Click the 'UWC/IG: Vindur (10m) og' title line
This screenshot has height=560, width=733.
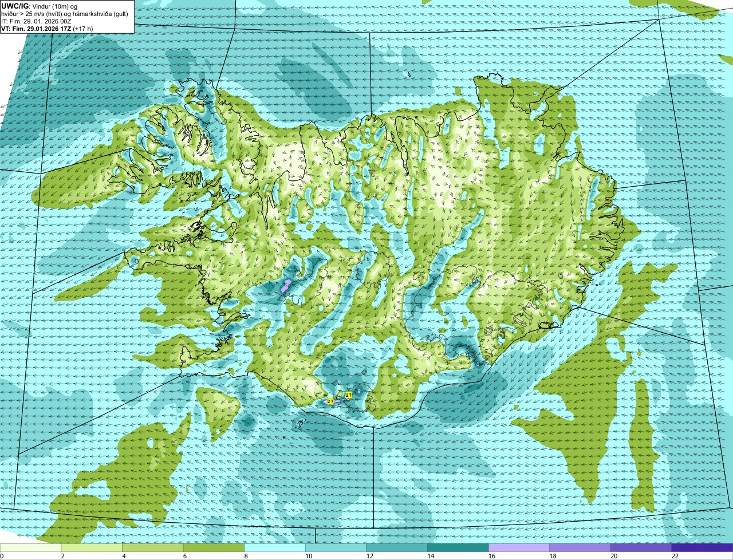pyautogui.click(x=40, y=6)
